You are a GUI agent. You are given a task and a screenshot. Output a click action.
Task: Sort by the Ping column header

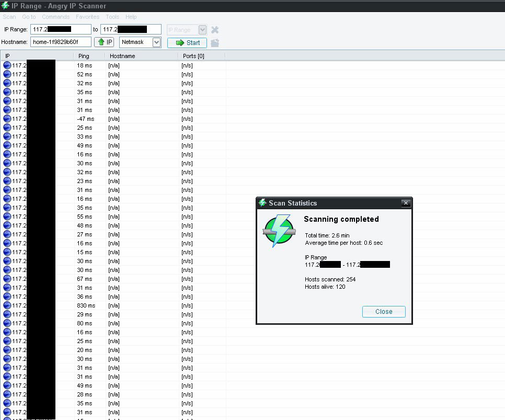click(x=84, y=56)
